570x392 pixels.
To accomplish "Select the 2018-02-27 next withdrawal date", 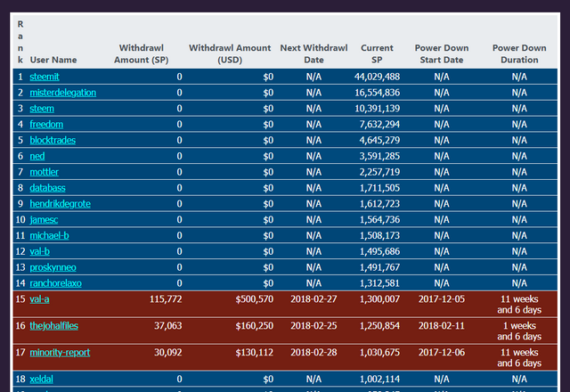I will (x=313, y=299).
